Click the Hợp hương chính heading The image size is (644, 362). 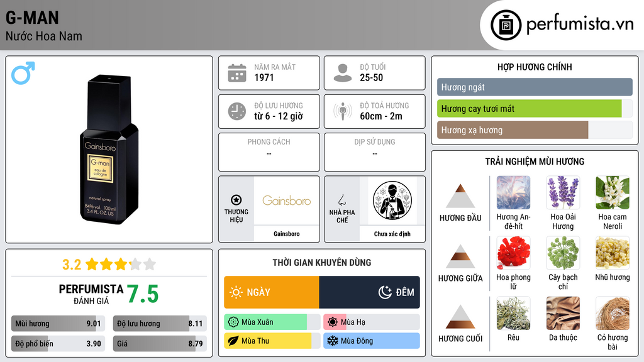pos(535,67)
